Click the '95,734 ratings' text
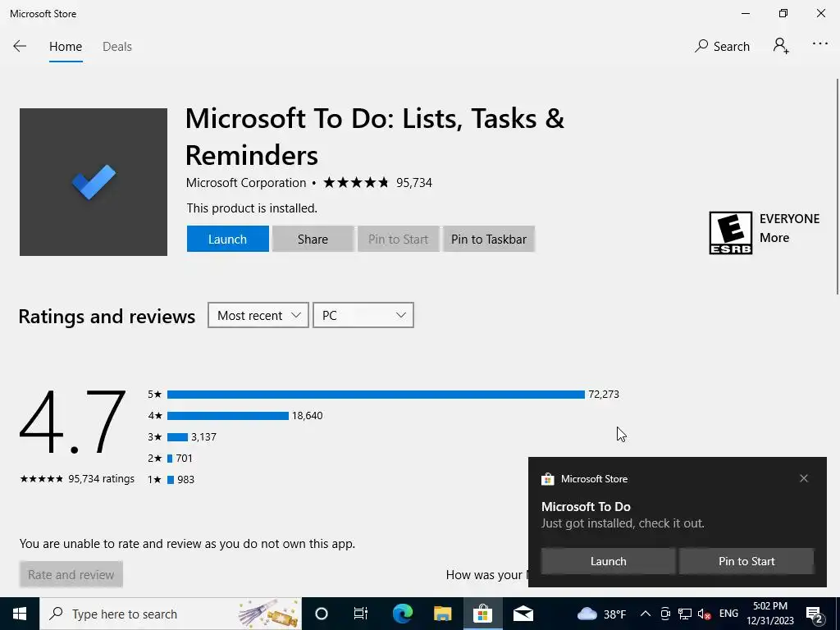The width and height of the screenshot is (840, 630). pos(101,478)
